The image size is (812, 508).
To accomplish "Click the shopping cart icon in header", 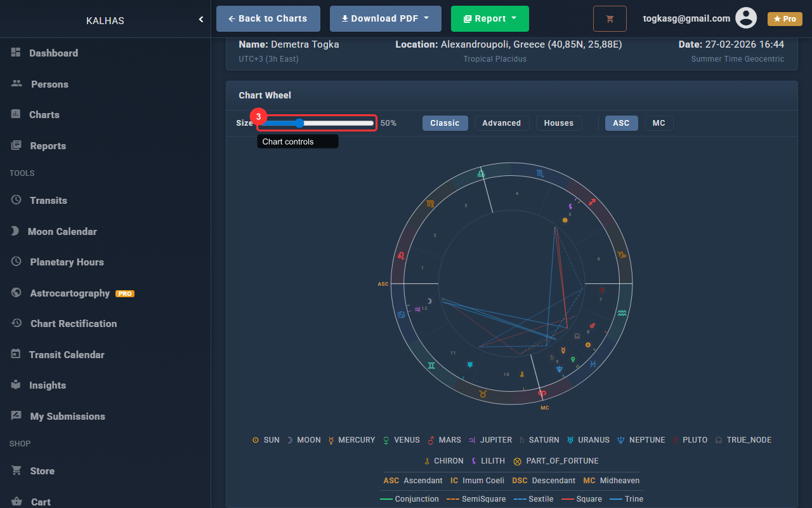I will click(610, 19).
